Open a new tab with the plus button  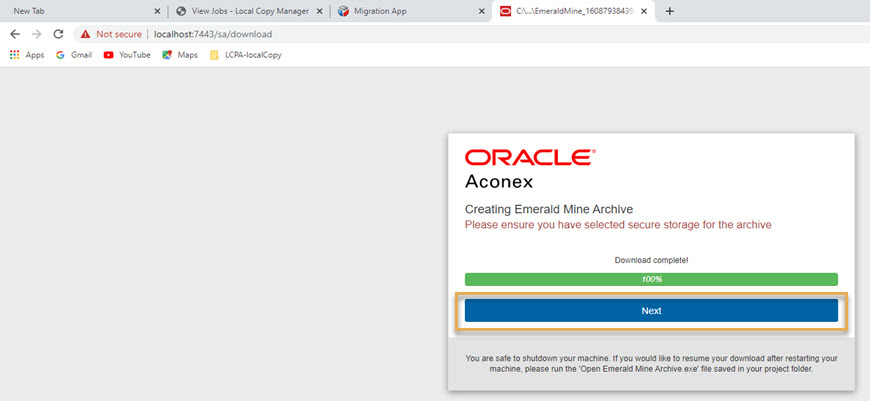pos(669,11)
